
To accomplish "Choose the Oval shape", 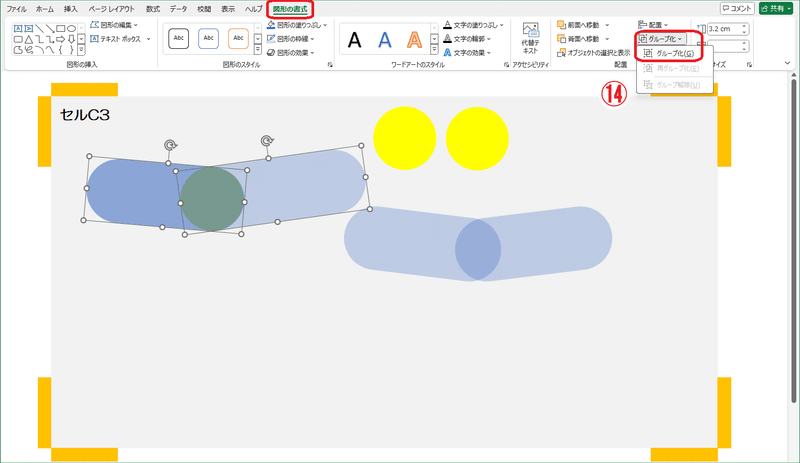I will (71, 29).
